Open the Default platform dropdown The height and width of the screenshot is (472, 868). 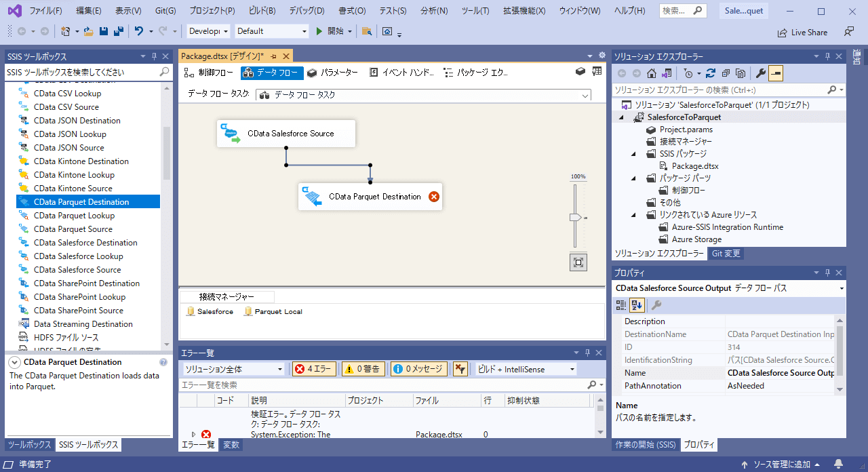272,31
